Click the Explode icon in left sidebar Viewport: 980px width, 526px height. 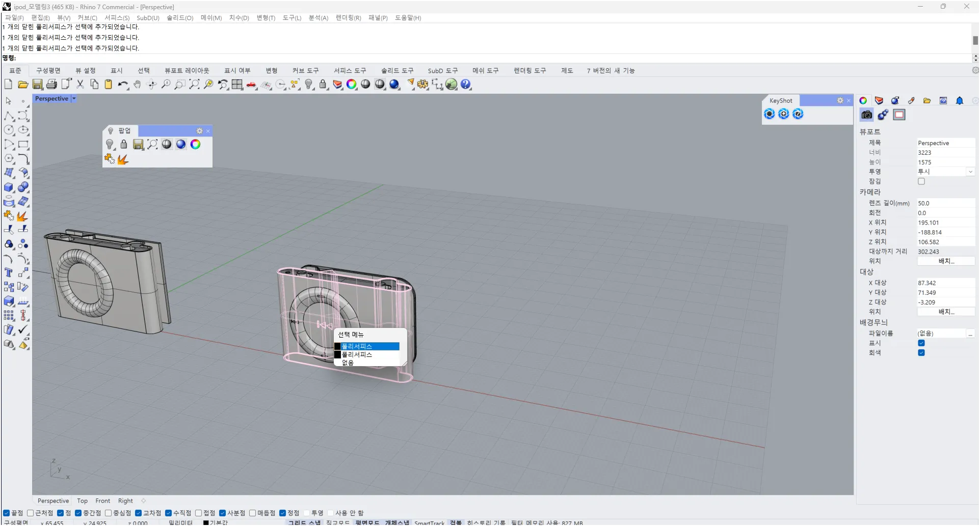pyautogui.click(x=23, y=216)
